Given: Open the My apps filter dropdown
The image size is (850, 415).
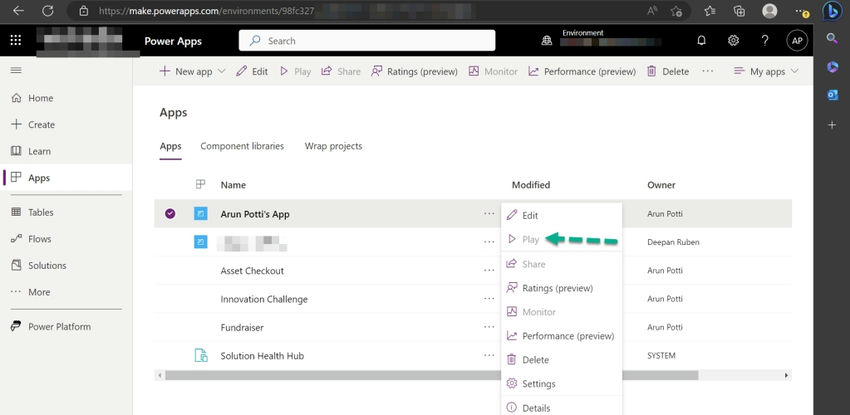Looking at the screenshot, I should click(767, 72).
